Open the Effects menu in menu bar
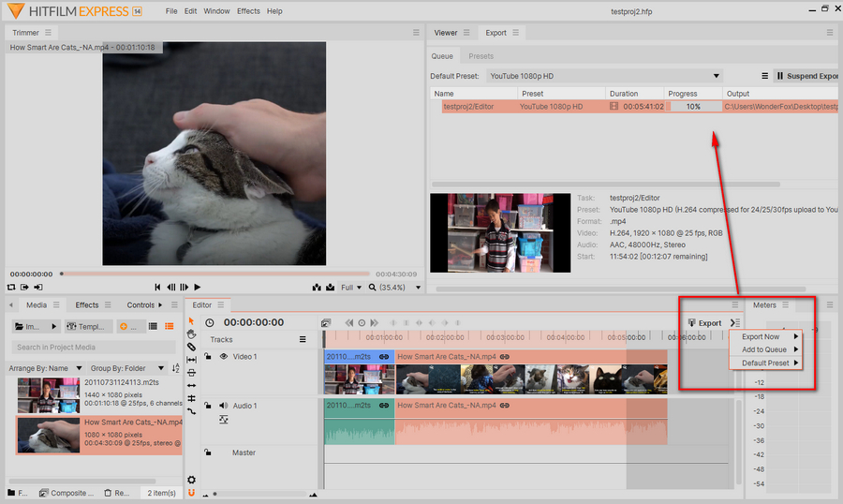The height and width of the screenshot is (504, 843). (248, 10)
